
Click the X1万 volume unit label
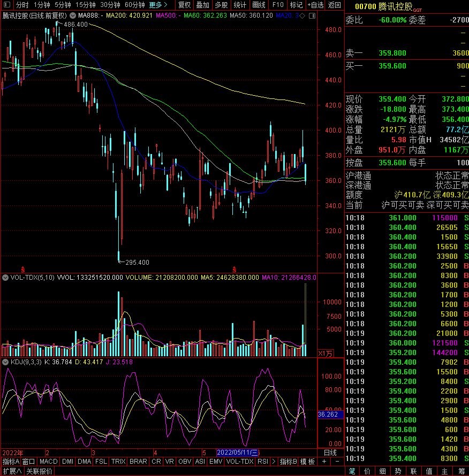(x=326, y=354)
